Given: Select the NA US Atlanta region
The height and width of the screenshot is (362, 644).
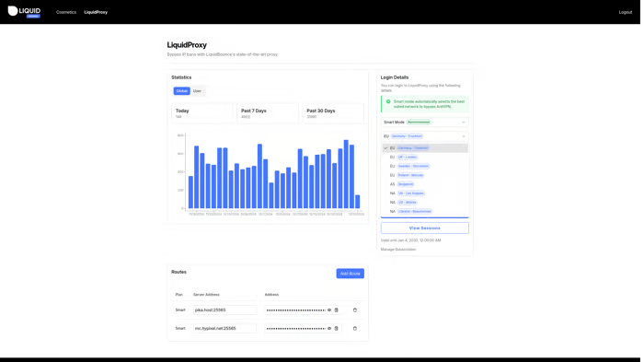Looking at the screenshot, I should coord(425,203).
